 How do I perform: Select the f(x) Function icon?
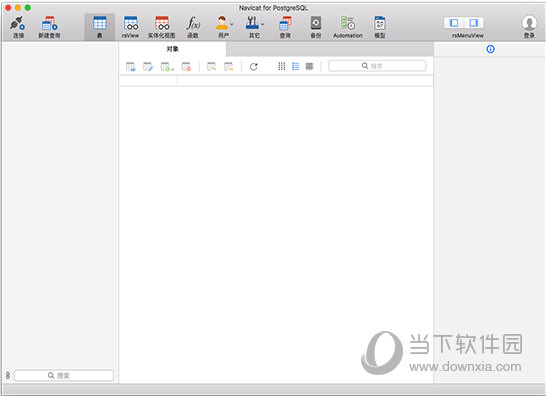point(193,23)
